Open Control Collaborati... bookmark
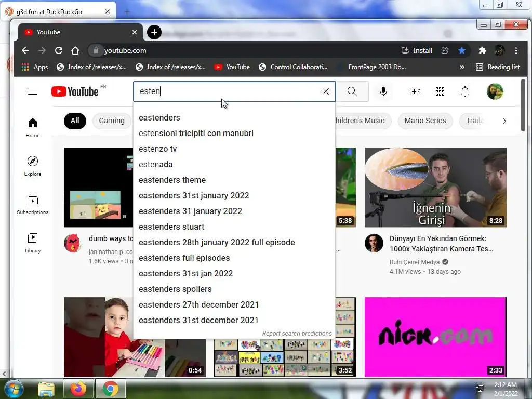The height and width of the screenshot is (399, 532). (x=293, y=67)
